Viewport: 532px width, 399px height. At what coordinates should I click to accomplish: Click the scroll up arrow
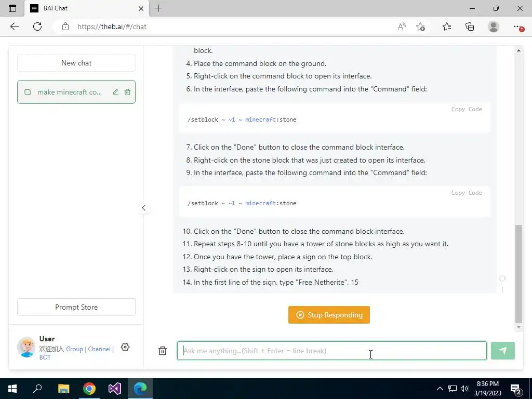click(518, 50)
